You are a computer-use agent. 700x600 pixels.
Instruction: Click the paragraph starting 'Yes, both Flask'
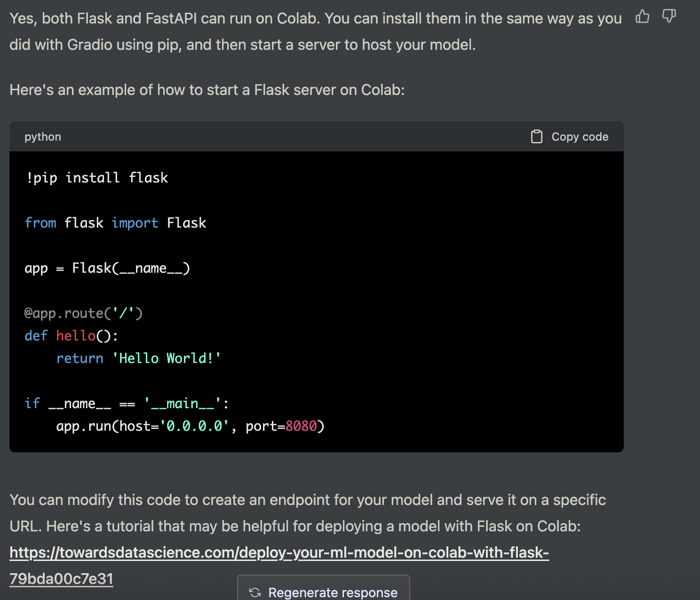pos(316,32)
